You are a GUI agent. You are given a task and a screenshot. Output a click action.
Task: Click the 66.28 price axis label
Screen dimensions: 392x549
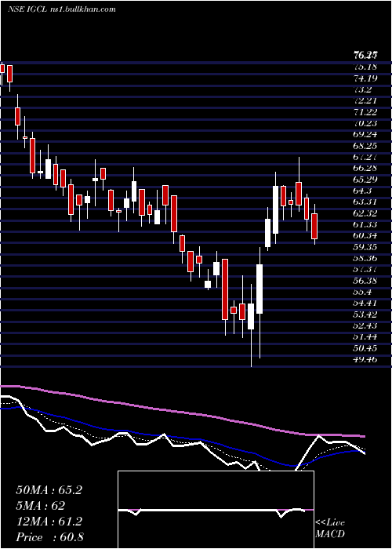coord(365,169)
